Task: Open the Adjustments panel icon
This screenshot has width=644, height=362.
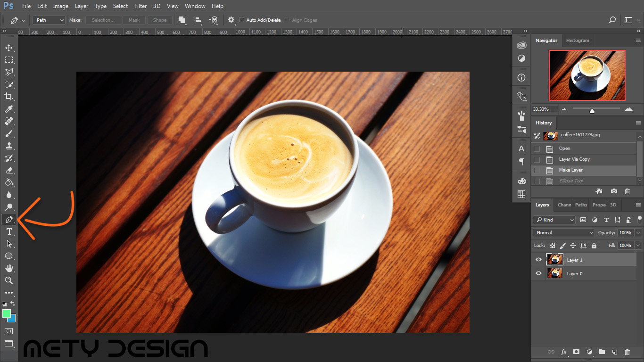Action: click(521, 58)
